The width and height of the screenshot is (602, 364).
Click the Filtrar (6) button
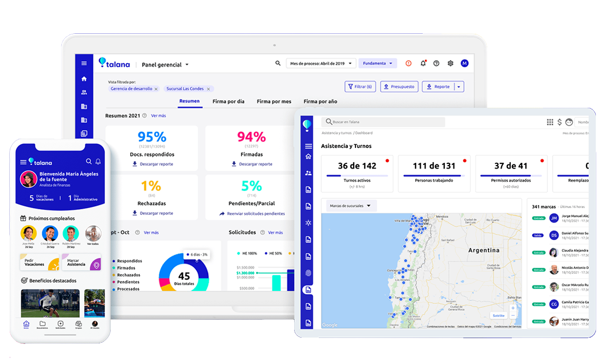[x=360, y=87]
